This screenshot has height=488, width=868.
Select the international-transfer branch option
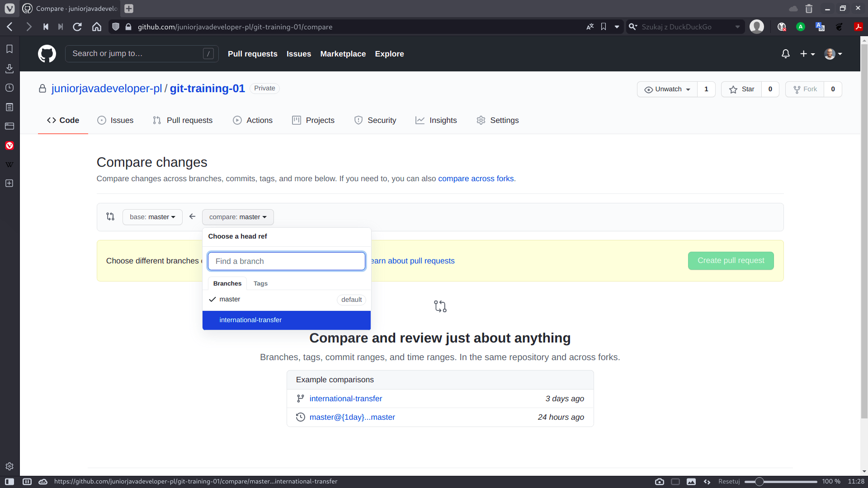tap(287, 320)
